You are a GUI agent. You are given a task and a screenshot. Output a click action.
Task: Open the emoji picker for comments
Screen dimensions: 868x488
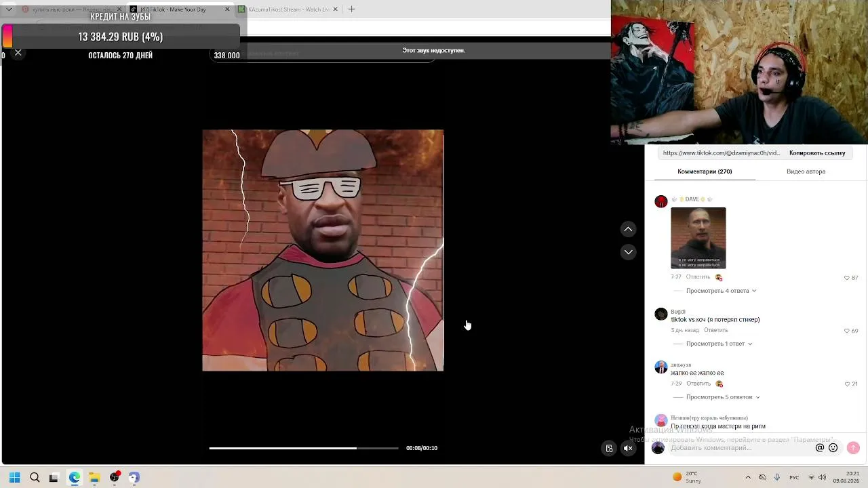(x=833, y=448)
